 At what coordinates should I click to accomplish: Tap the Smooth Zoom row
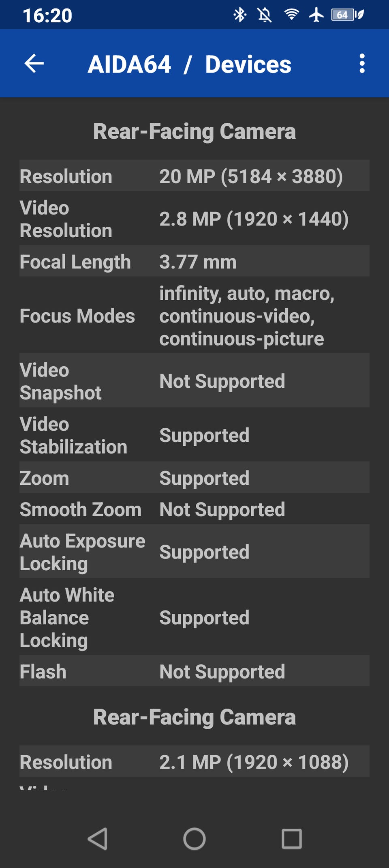click(x=194, y=509)
